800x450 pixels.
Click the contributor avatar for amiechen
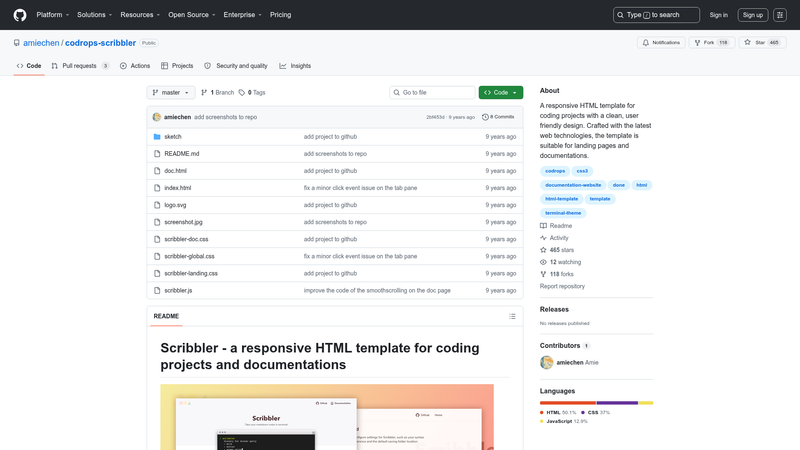click(546, 362)
